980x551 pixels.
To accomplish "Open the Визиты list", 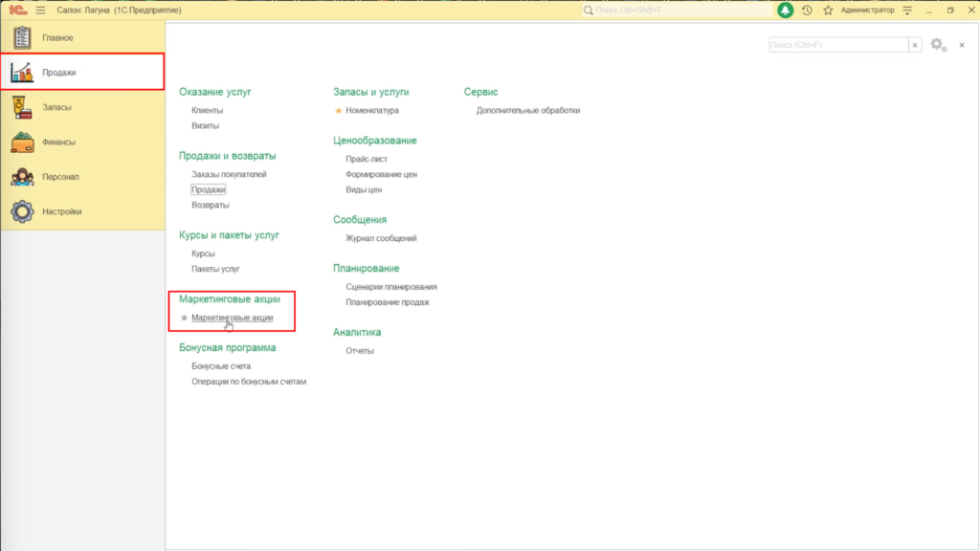I will point(205,125).
